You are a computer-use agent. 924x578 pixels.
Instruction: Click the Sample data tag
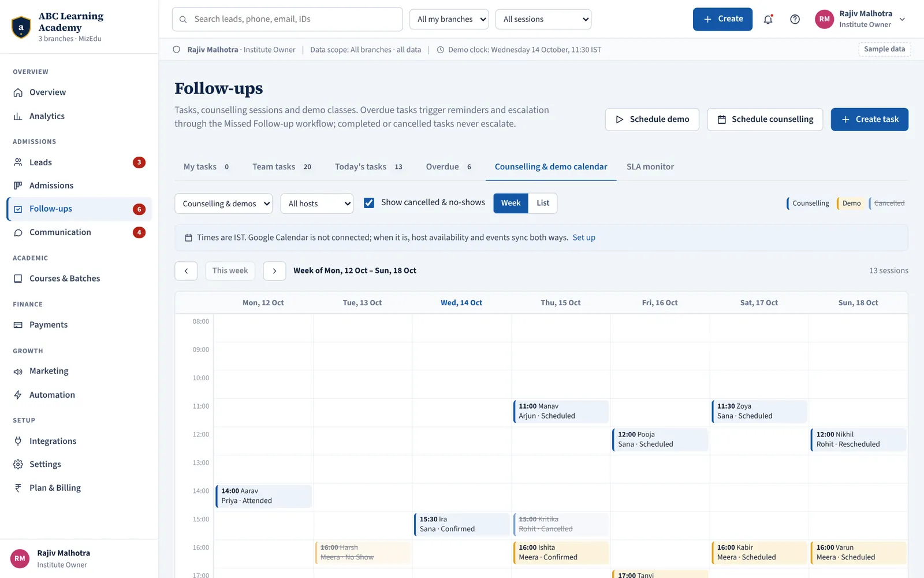click(x=884, y=49)
